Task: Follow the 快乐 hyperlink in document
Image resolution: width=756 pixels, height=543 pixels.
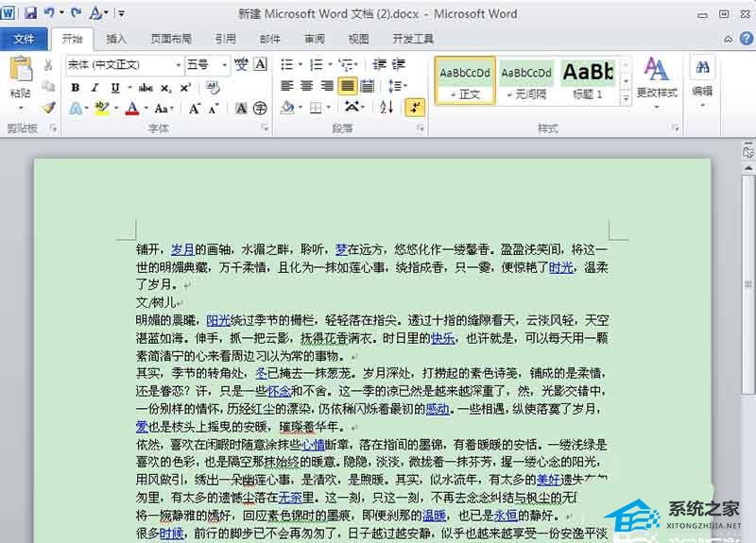Action: pos(442,338)
